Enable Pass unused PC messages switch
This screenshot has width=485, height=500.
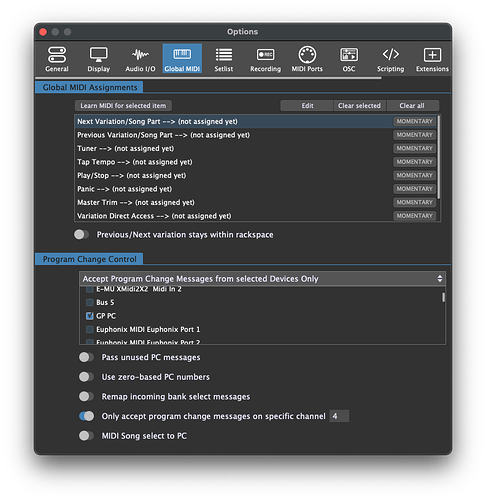point(86,357)
